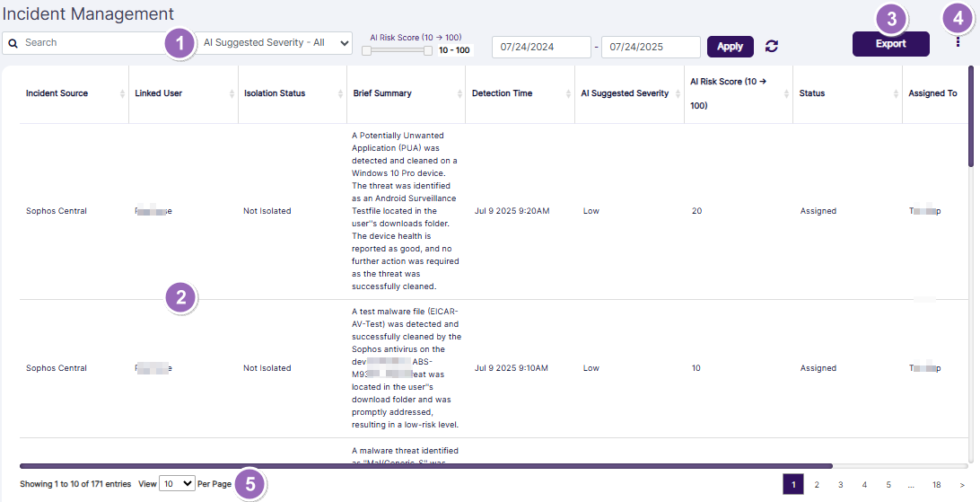Click detection time Jul 9 2025 9:10AM
The height and width of the screenshot is (502, 980).
tap(512, 368)
